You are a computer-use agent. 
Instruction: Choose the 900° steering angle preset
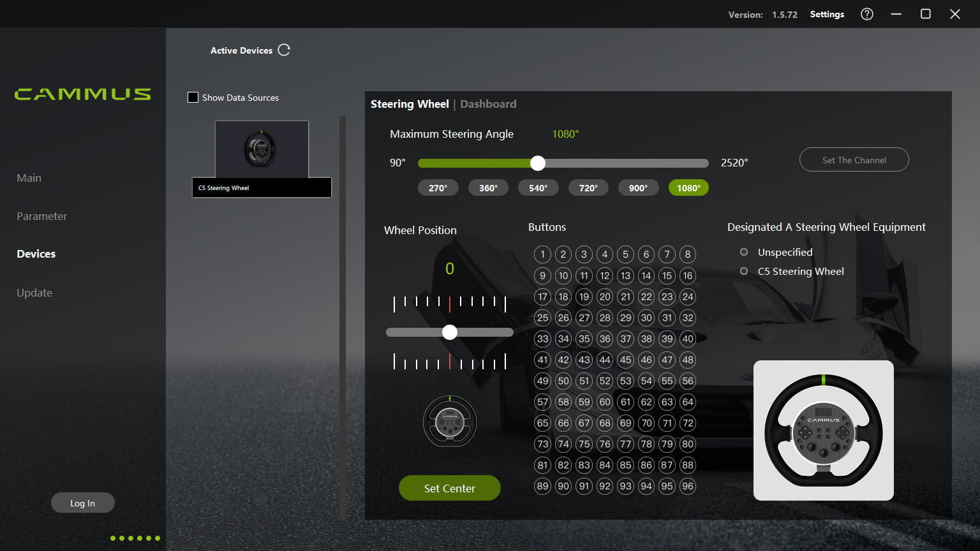(x=638, y=187)
